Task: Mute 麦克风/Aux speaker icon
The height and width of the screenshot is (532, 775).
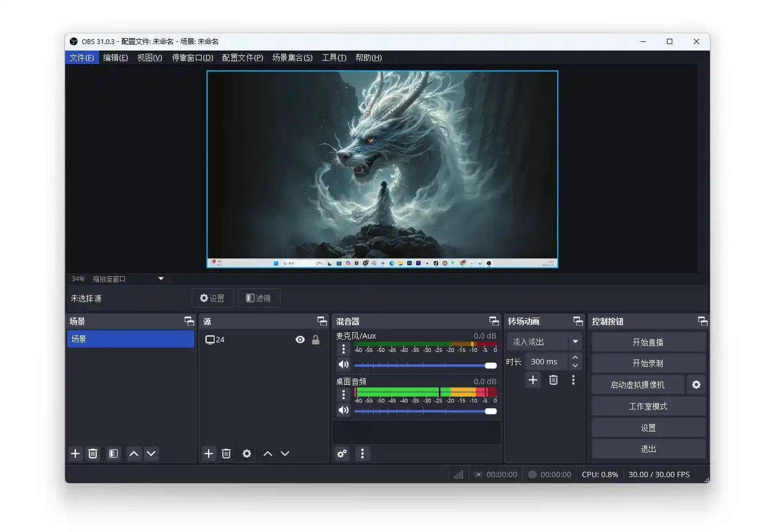Action: point(344,365)
